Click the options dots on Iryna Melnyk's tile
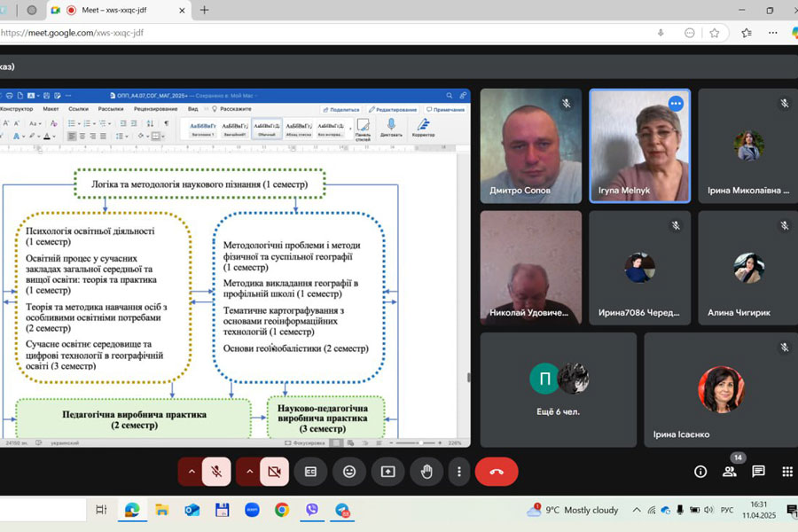798x532 pixels. (676, 104)
